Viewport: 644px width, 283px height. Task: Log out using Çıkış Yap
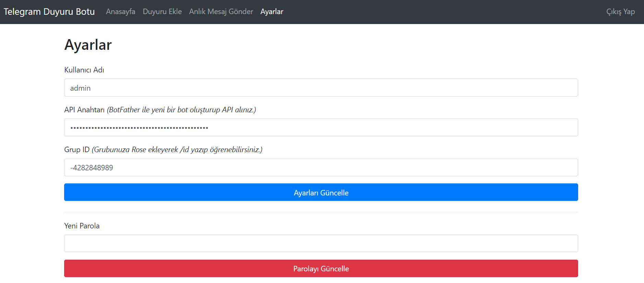(x=620, y=12)
